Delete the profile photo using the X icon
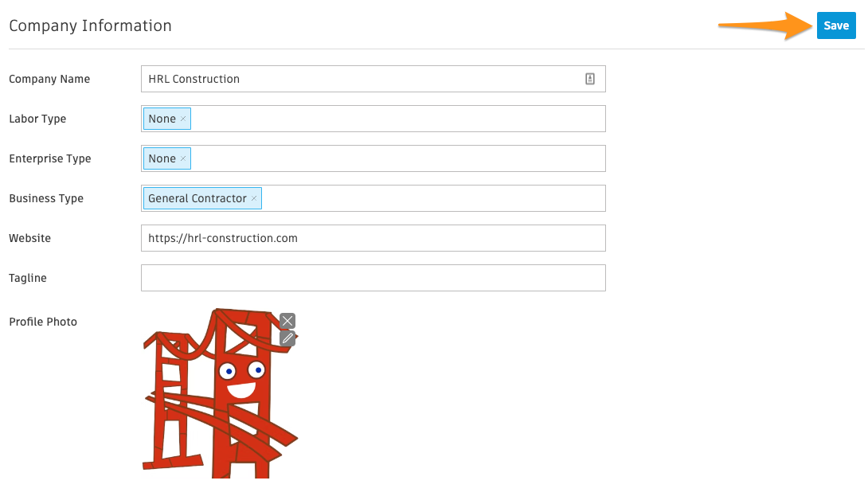 [x=287, y=321]
